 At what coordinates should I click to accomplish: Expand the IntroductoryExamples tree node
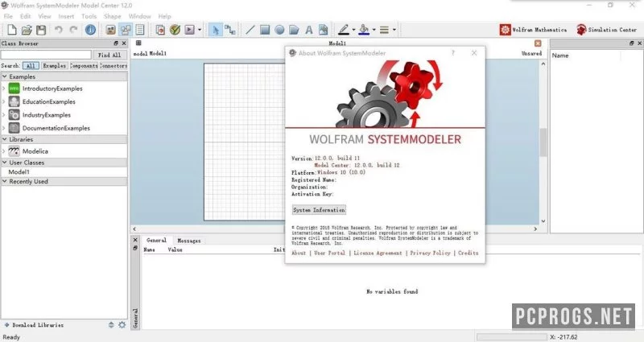[x=4, y=89]
